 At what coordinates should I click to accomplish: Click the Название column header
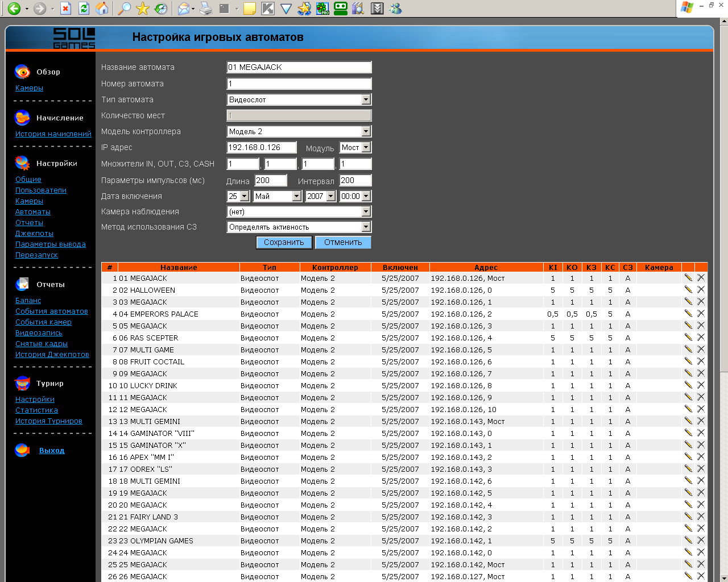coord(179,267)
